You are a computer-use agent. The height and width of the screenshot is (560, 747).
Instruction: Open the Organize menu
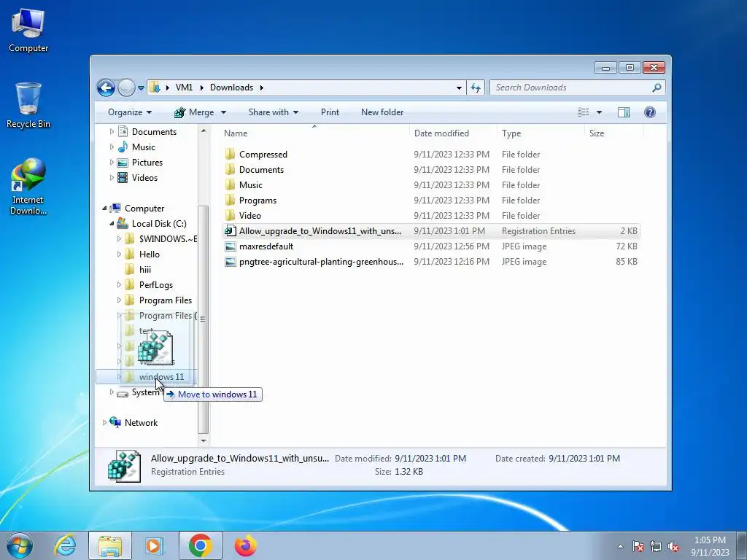130,112
